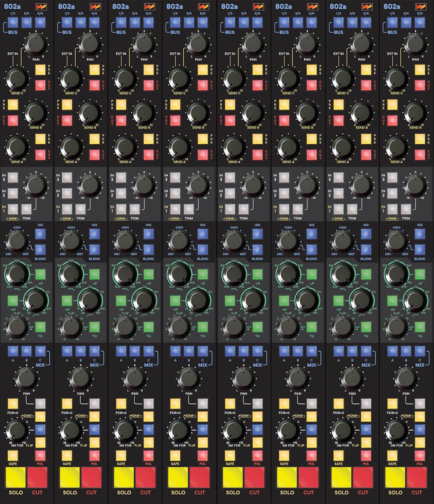Enable Bus 1/2 on the first channel
The height and width of the screenshot is (504, 434).
tap(13, 22)
